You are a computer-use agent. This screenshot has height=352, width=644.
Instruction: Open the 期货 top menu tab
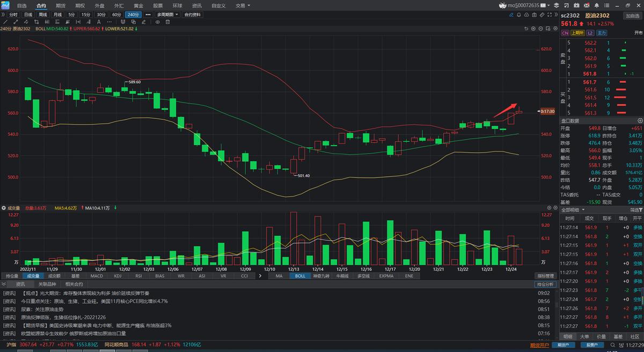pyautogui.click(x=61, y=5)
